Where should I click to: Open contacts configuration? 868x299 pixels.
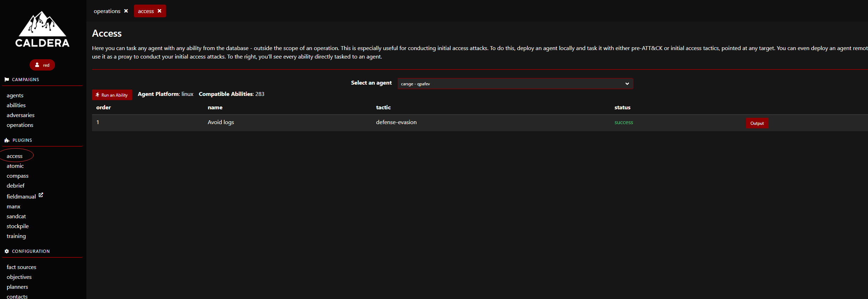coord(17,296)
